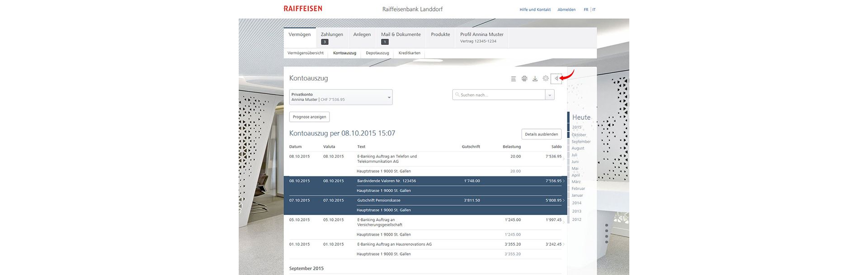Click the Raiffeisen logo

point(303,9)
